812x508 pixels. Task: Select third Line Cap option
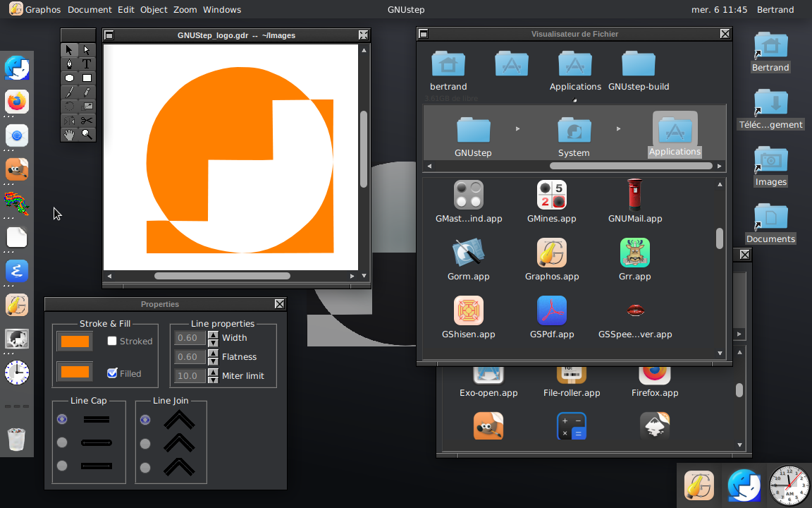[62, 466]
